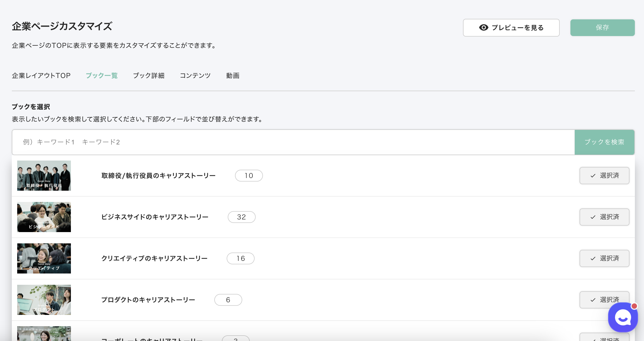Click the ビジネスサイド book thumbnail
This screenshot has height=341, width=644.
(x=44, y=217)
